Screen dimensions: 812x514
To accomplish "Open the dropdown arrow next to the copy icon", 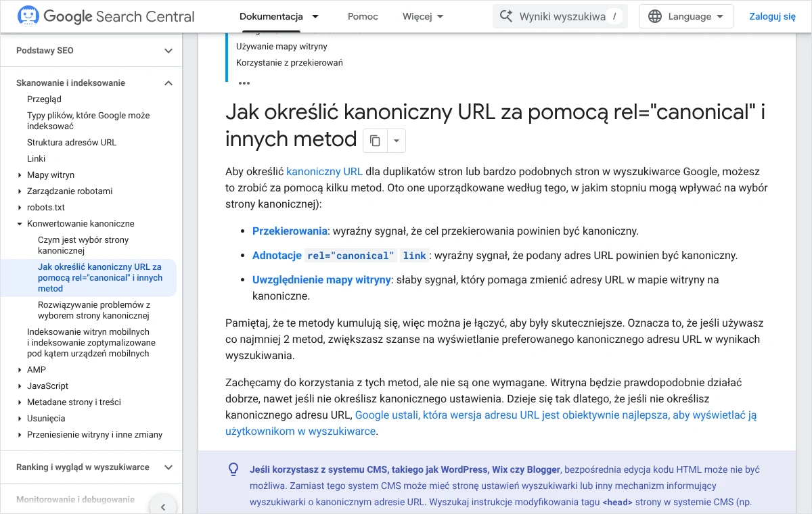I will pyautogui.click(x=396, y=141).
